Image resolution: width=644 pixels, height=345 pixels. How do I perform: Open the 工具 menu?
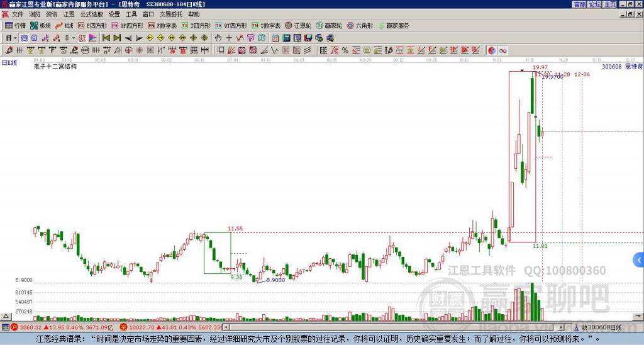click(131, 14)
